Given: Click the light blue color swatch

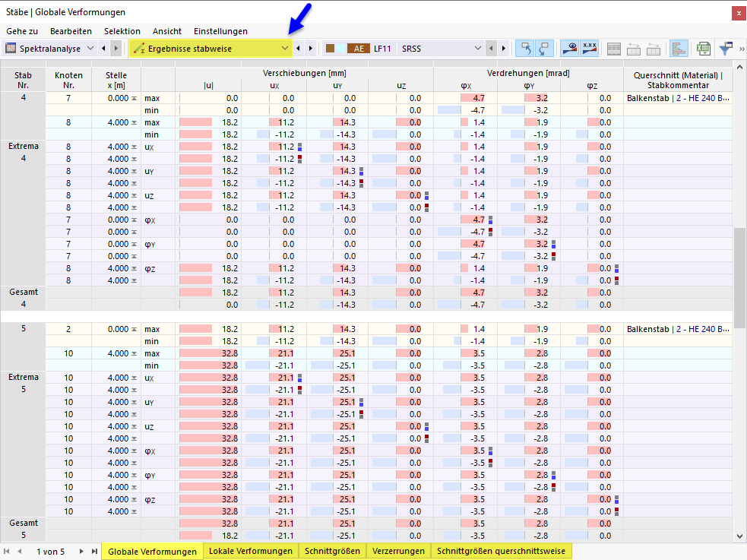Looking at the screenshot, I should [341, 49].
